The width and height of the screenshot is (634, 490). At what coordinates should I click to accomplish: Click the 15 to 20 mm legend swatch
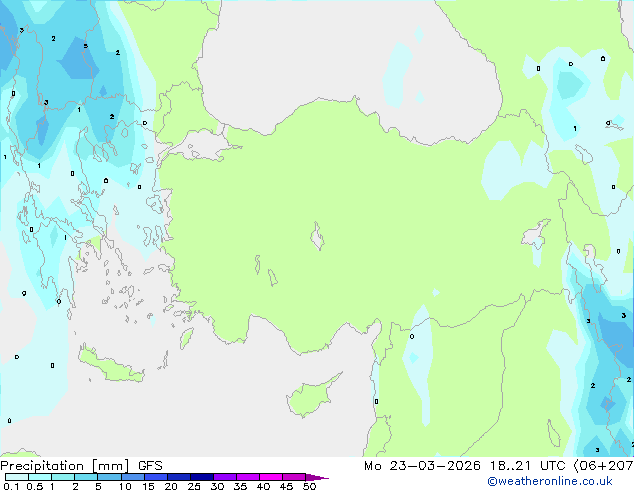155,477
